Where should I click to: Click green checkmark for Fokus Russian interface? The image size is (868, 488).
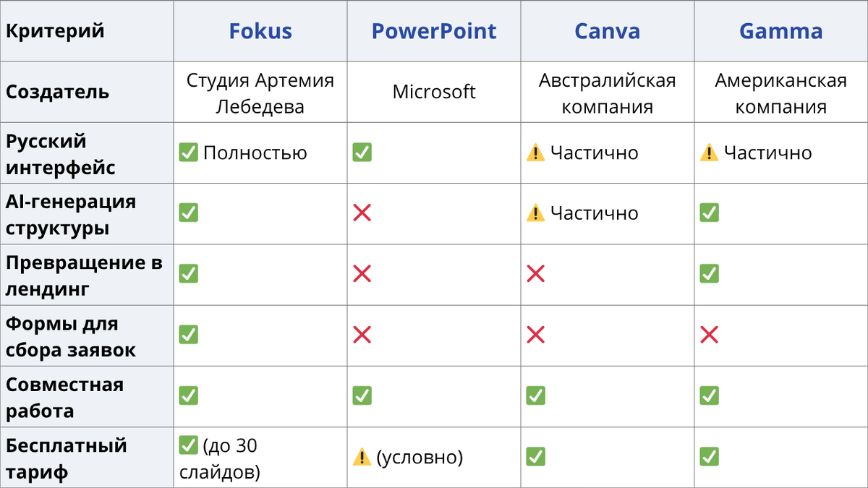pyautogui.click(x=188, y=153)
